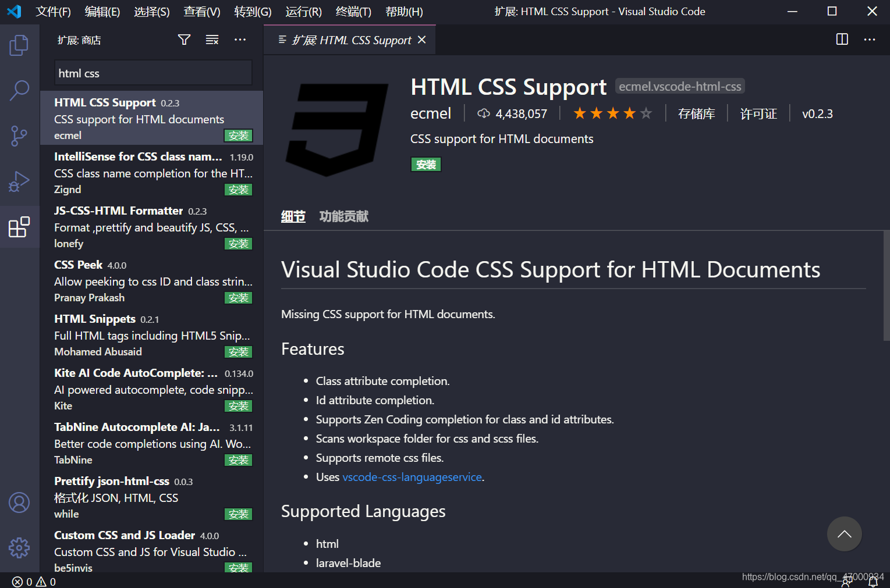890x588 pixels.
Task: Switch to the 细节 tab
Action: pyautogui.click(x=293, y=216)
